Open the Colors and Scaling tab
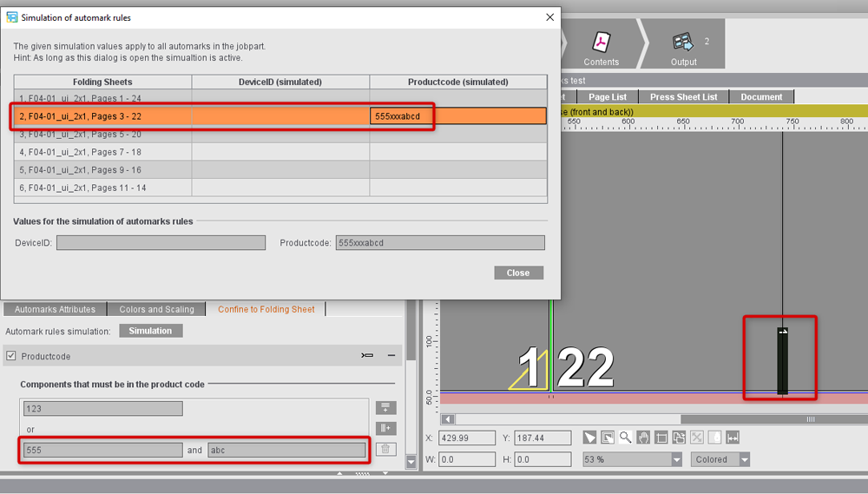Screen dimensions: 868x494 pos(157,309)
